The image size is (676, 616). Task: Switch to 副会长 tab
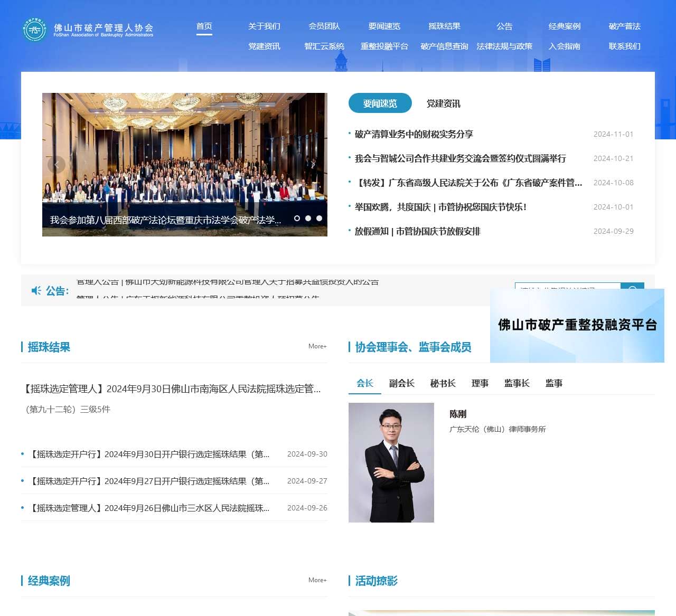[x=402, y=383]
